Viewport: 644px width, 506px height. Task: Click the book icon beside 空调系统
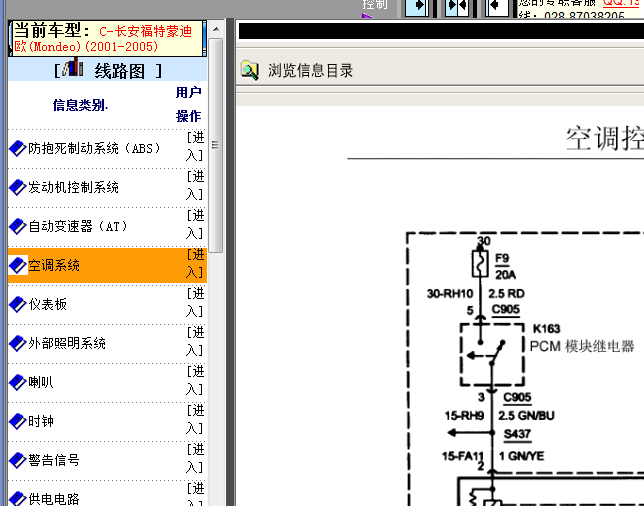[18, 265]
